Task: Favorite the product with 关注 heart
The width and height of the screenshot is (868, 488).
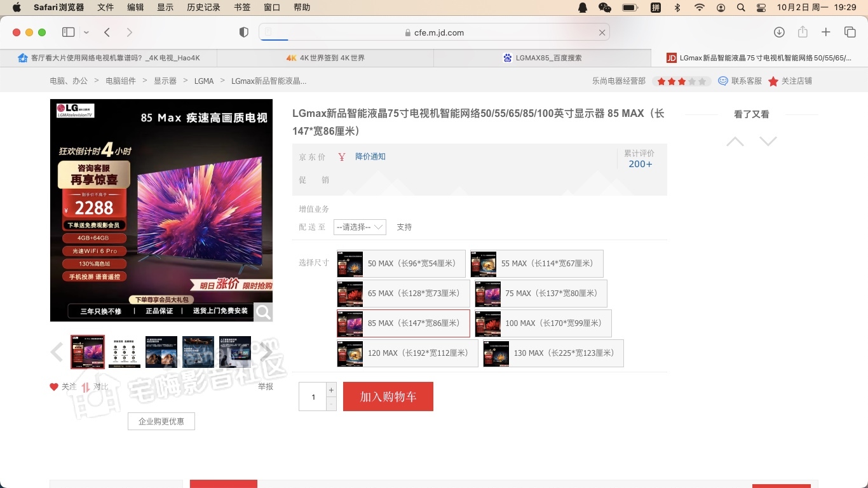Action: pyautogui.click(x=63, y=386)
